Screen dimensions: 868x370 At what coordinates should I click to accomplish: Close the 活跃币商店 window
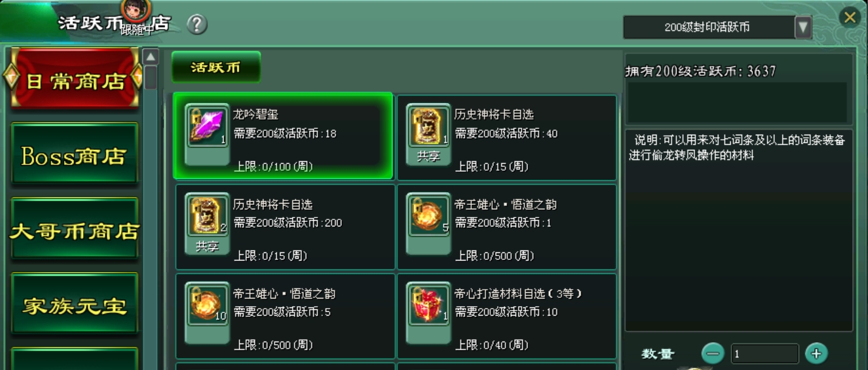(850, 17)
